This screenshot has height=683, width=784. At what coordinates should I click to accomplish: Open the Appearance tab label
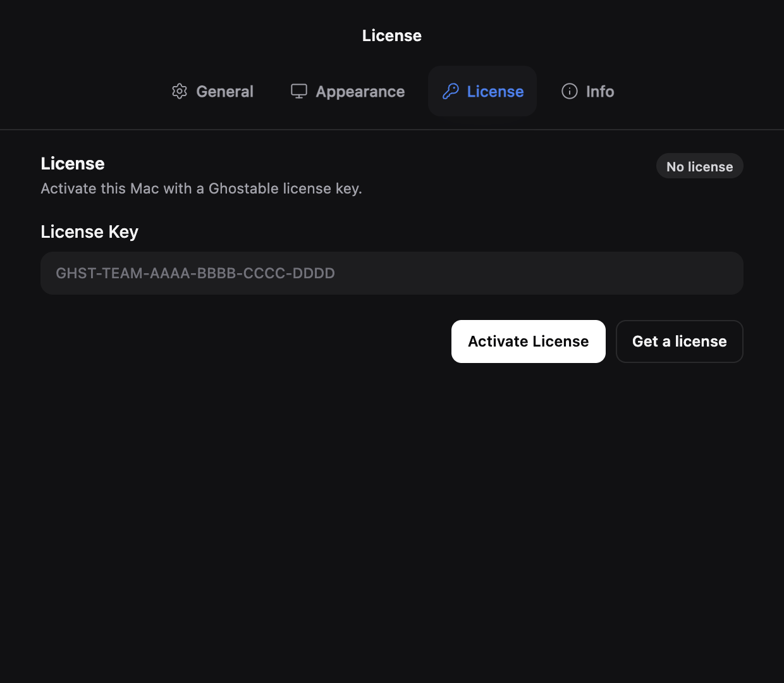click(360, 92)
